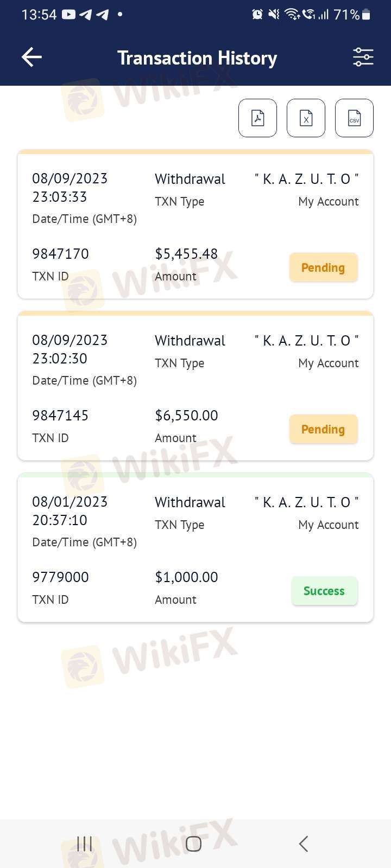Tap Android recent apps button
The width and height of the screenshot is (391, 868).
click(x=84, y=844)
